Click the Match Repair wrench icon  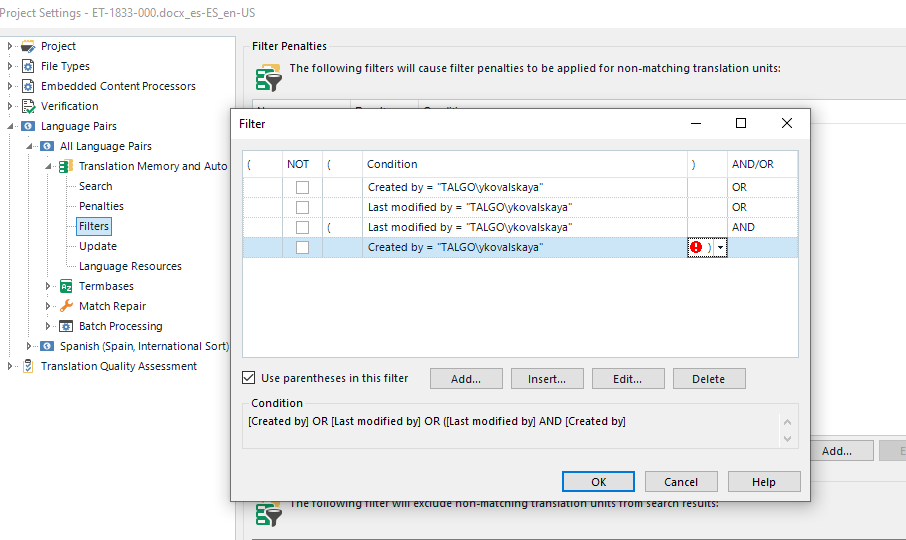pos(66,306)
